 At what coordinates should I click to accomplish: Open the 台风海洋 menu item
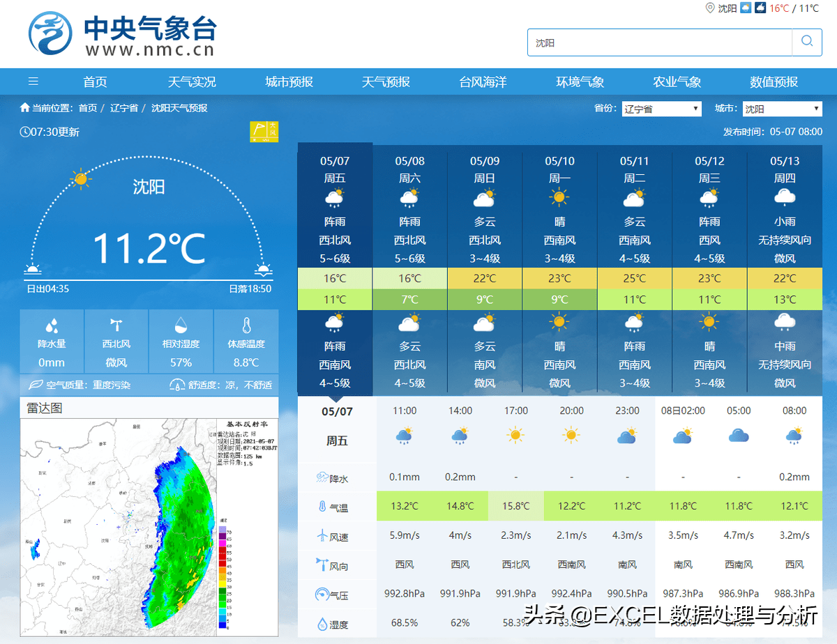[x=483, y=82]
